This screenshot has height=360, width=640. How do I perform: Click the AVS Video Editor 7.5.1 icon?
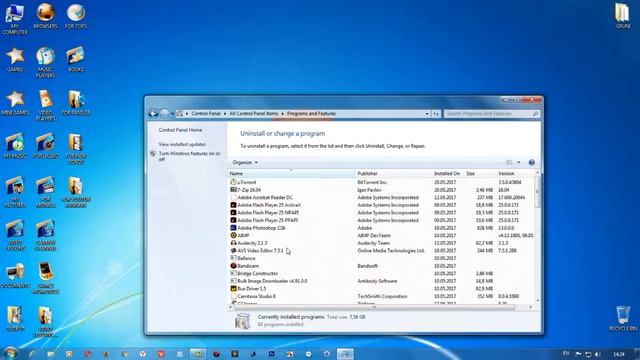233,251
